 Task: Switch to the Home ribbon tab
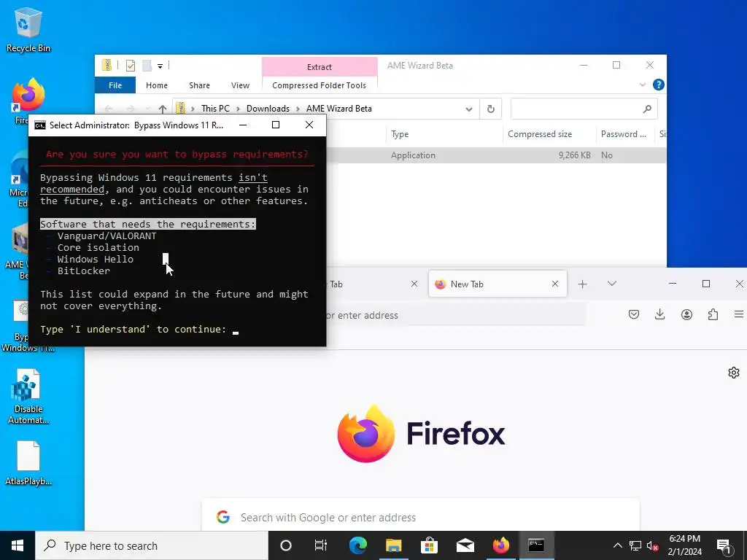coord(157,85)
